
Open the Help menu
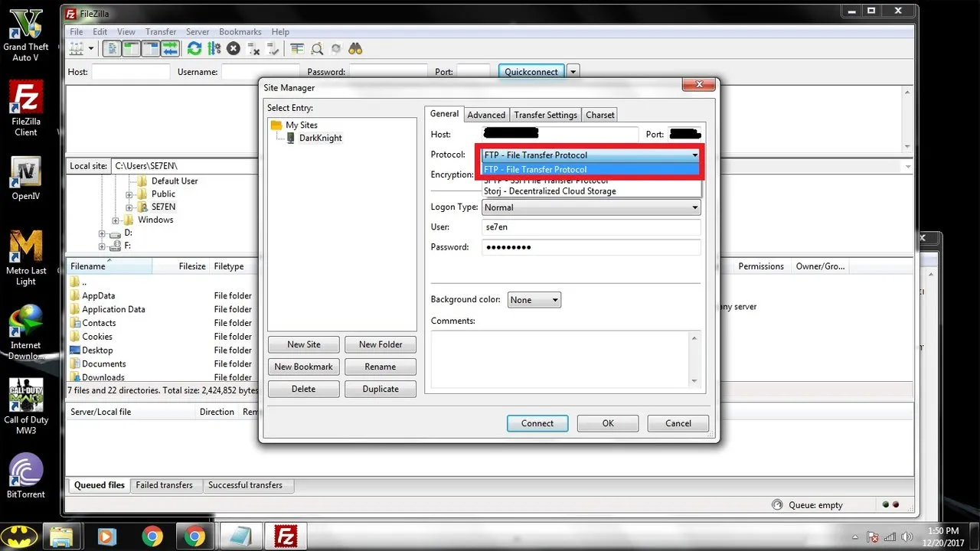pos(280,32)
